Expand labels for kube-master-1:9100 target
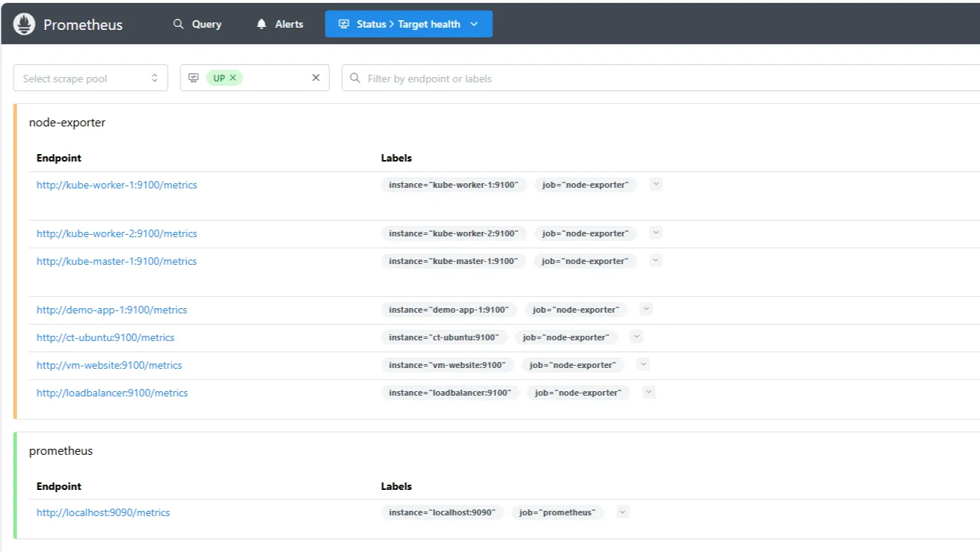Screen dimensions: 980x552 tap(655, 260)
